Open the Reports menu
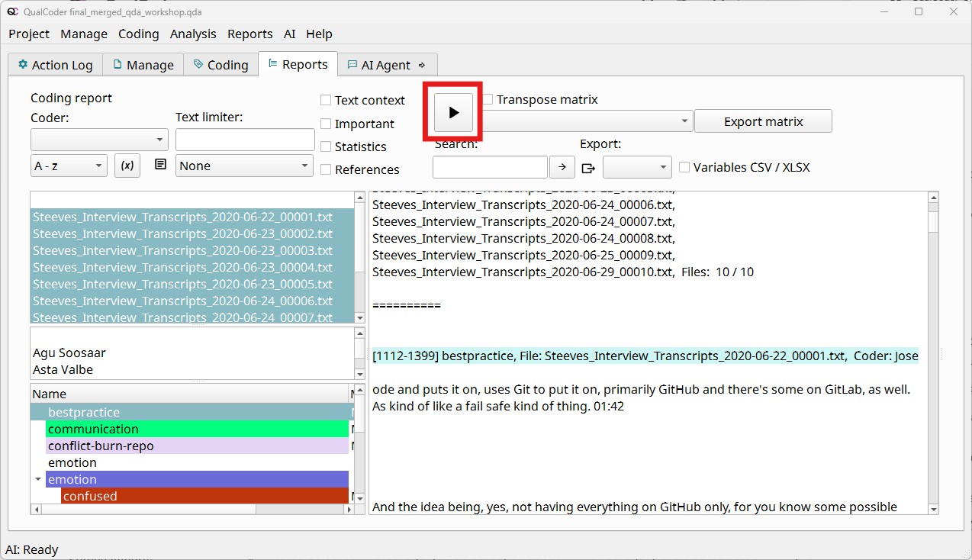This screenshot has height=560, width=972. click(x=250, y=34)
